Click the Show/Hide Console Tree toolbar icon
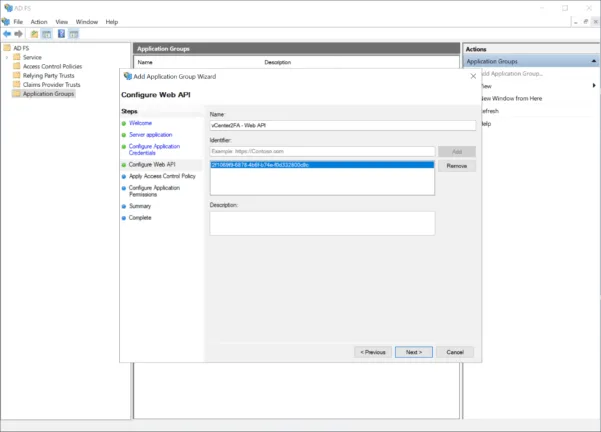This screenshot has width=601, height=432. click(x=47, y=34)
